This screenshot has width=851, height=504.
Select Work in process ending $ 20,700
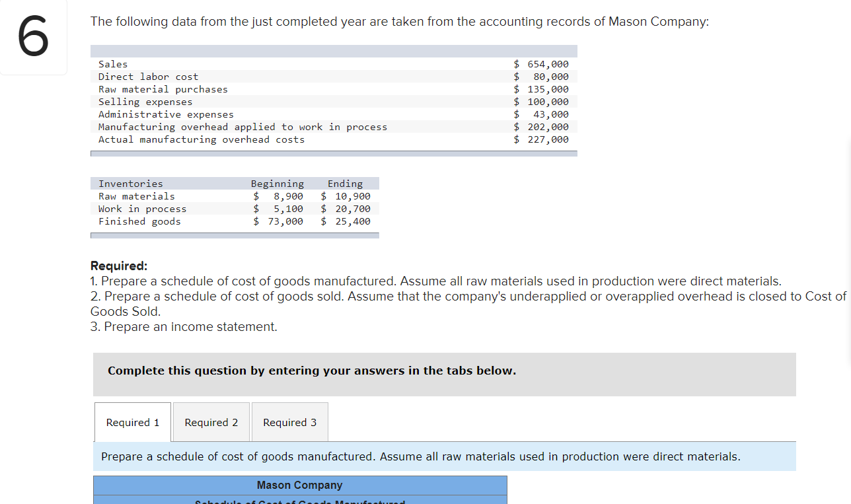pos(346,209)
